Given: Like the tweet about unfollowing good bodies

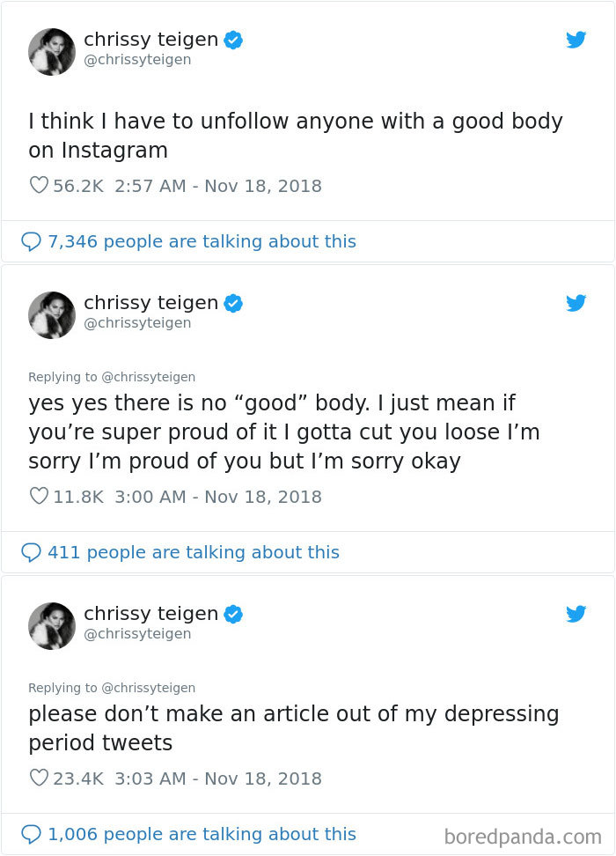Looking at the screenshot, I should pos(38,186).
